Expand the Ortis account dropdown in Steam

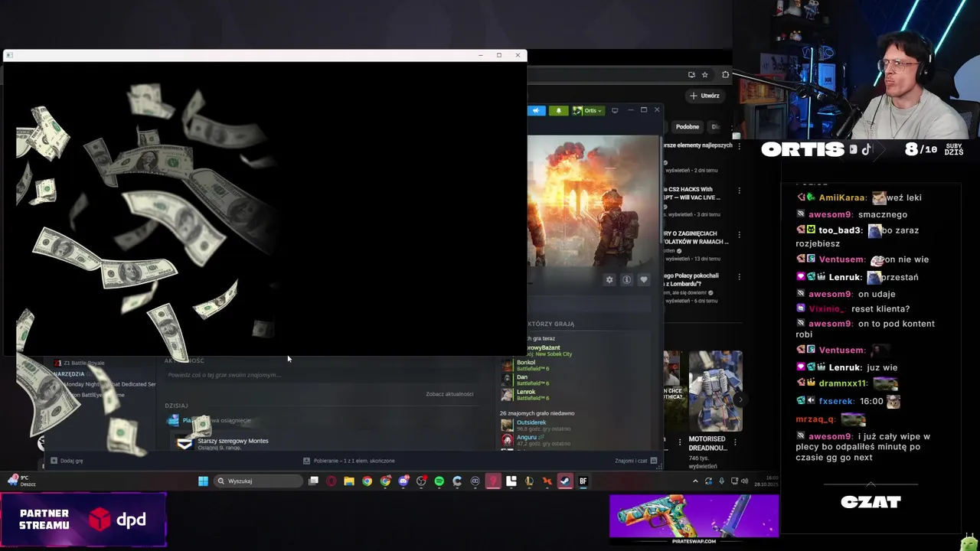tap(588, 110)
